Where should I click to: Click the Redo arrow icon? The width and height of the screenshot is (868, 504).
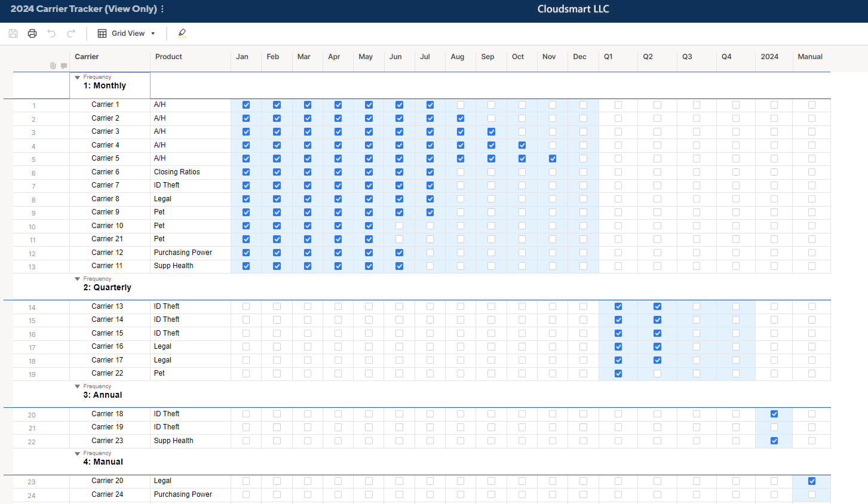coord(71,33)
